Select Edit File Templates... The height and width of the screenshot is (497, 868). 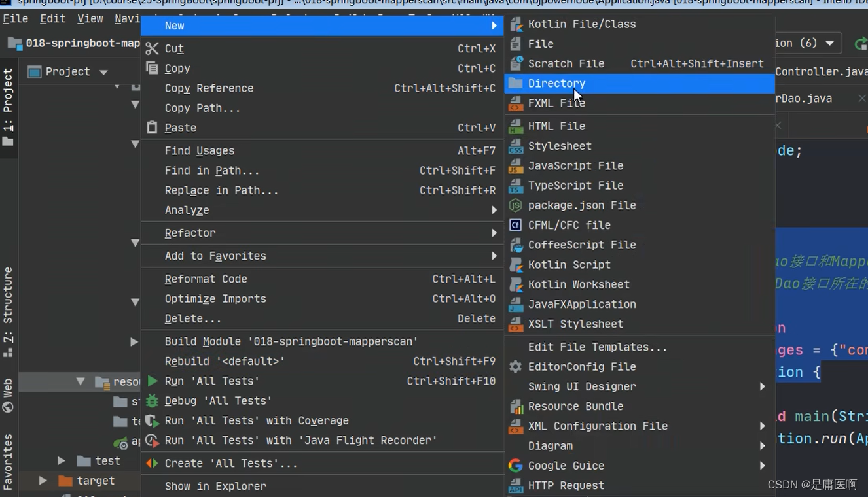(x=640, y=347)
